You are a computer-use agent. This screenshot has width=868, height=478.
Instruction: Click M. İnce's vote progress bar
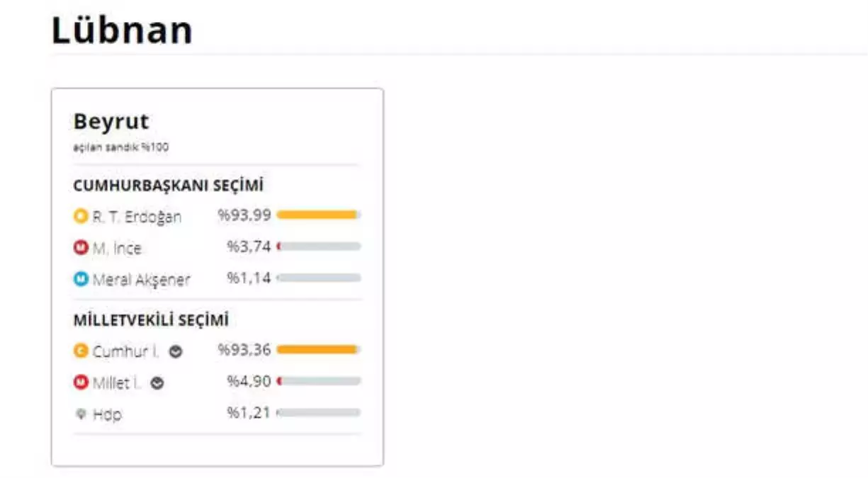(317, 246)
